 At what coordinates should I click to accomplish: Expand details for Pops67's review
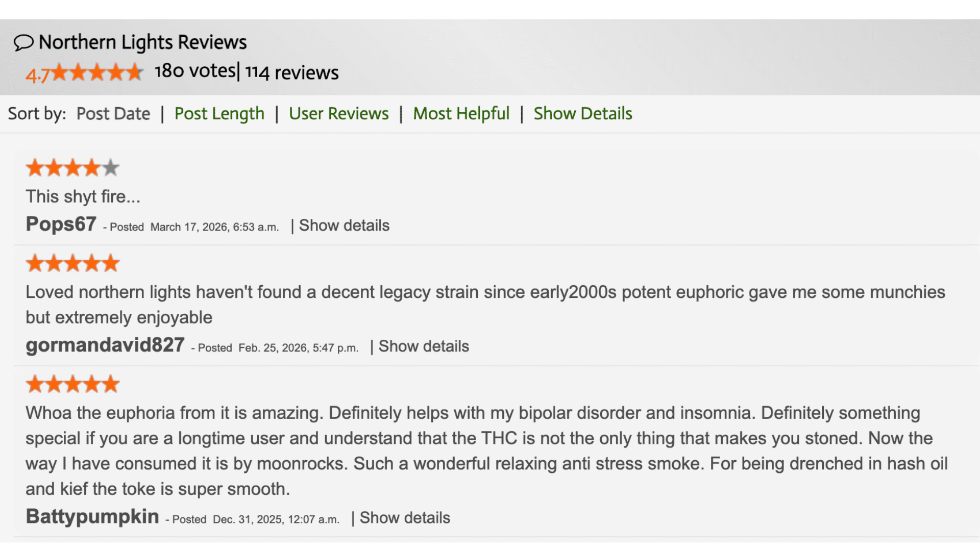pyautogui.click(x=344, y=225)
